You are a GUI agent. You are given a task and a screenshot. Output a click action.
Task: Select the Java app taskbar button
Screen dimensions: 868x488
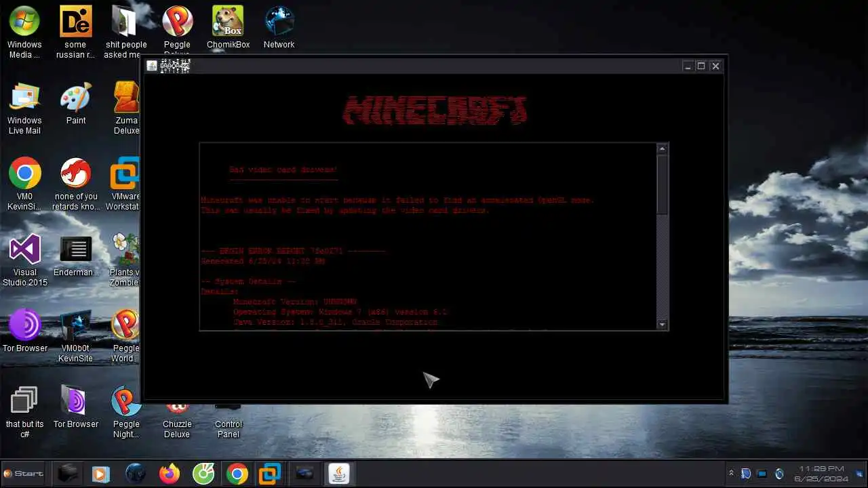[x=339, y=474]
